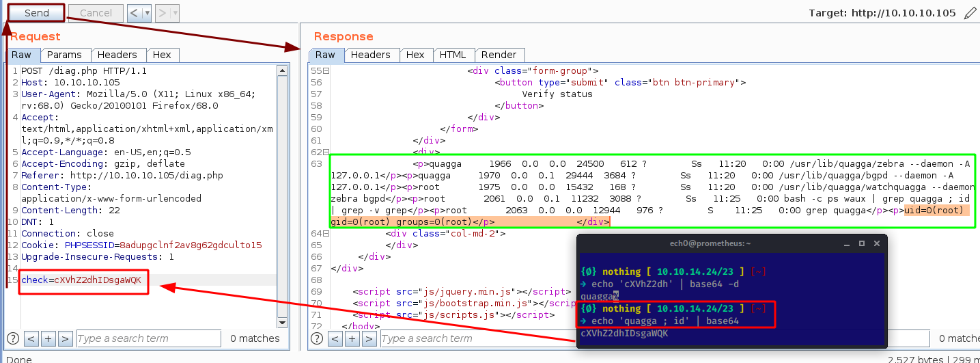Focus the request search term field
980x363 pixels.
coord(148,338)
